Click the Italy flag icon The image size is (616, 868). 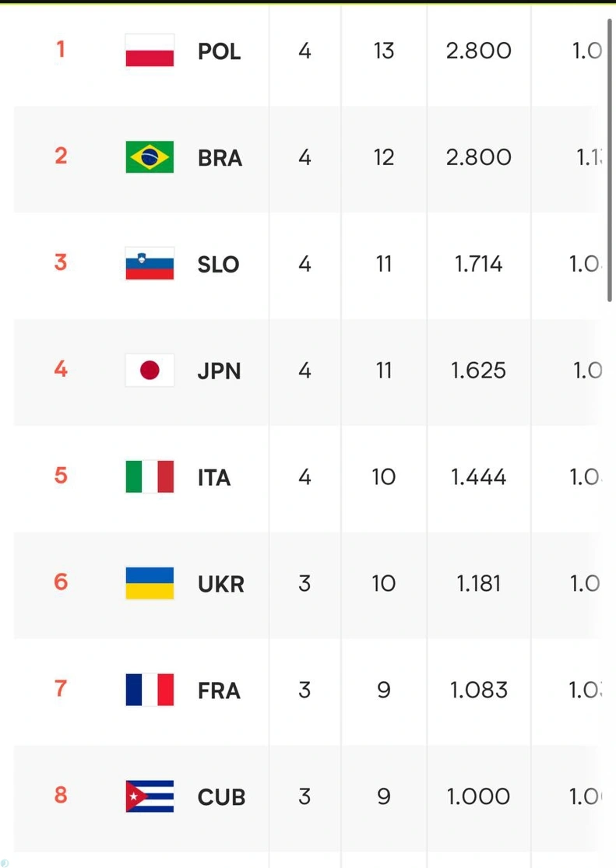(x=150, y=476)
